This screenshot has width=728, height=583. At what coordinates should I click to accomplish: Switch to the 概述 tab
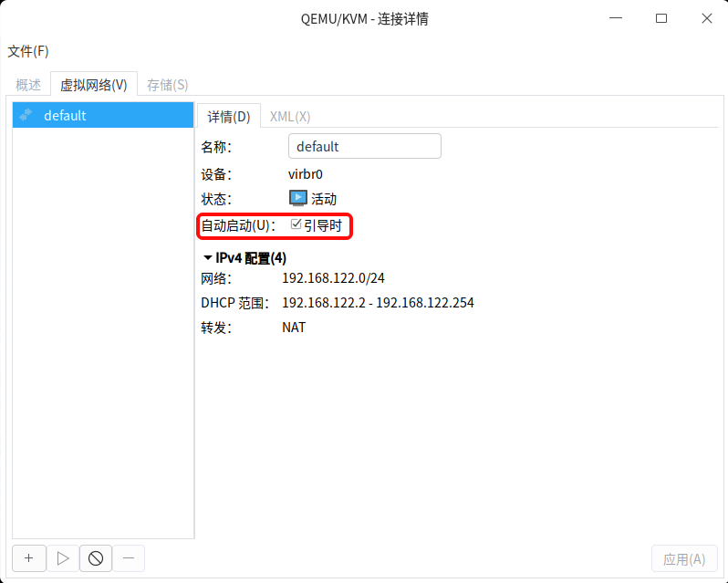[x=28, y=85]
